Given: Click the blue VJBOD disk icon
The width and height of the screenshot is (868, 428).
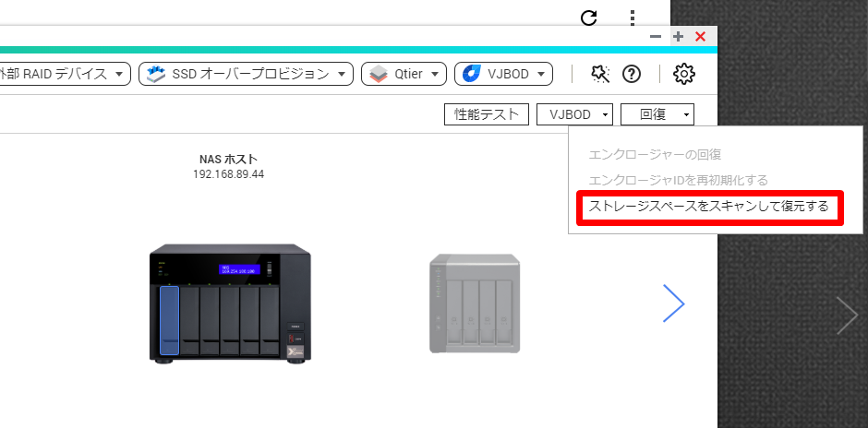Looking at the screenshot, I should tap(471, 74).
